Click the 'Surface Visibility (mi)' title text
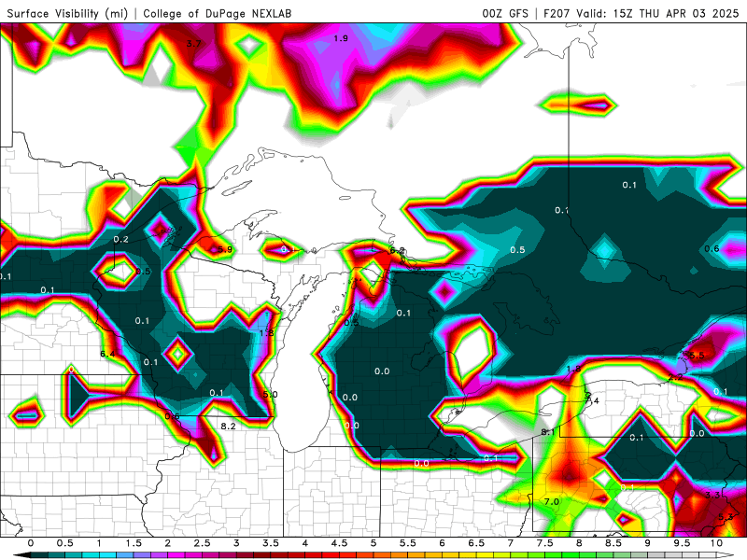This screenshot has height=560, width=747. (67, 13)
